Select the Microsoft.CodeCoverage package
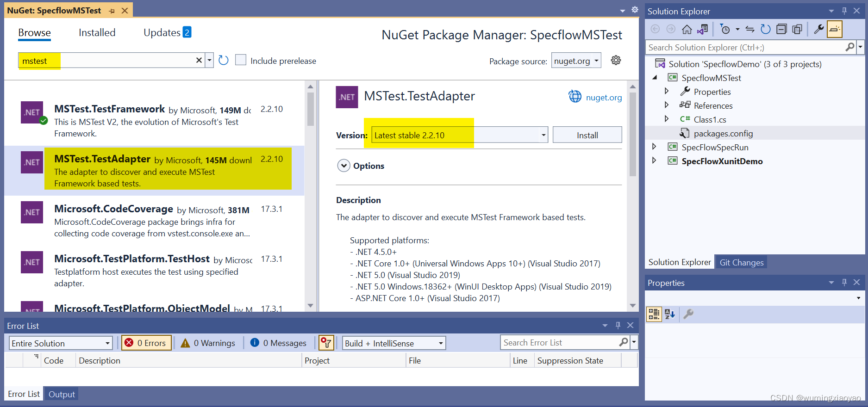Screen dimensions: 868x407 click(x=155, y=221)
